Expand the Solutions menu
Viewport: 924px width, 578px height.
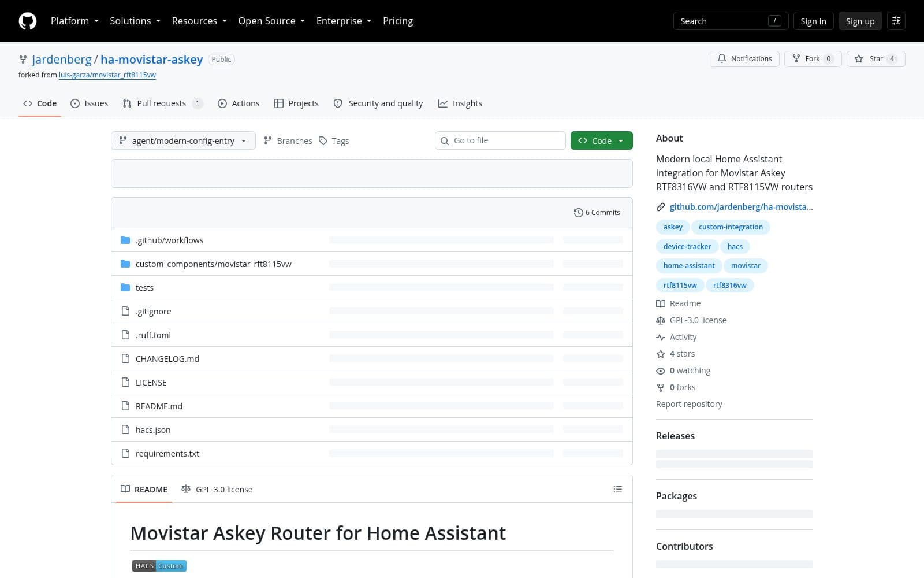point(135,21)
